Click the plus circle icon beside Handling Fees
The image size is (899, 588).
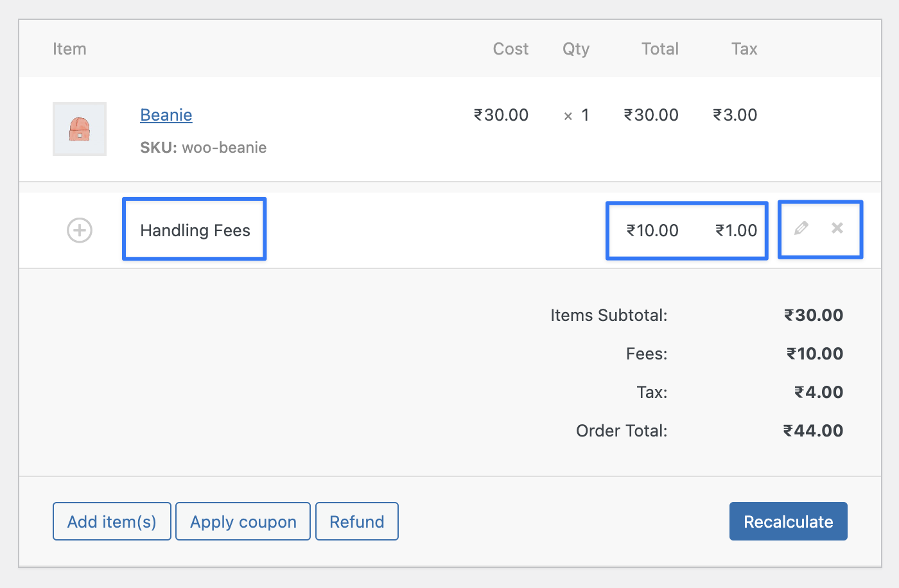pos(80,230)
